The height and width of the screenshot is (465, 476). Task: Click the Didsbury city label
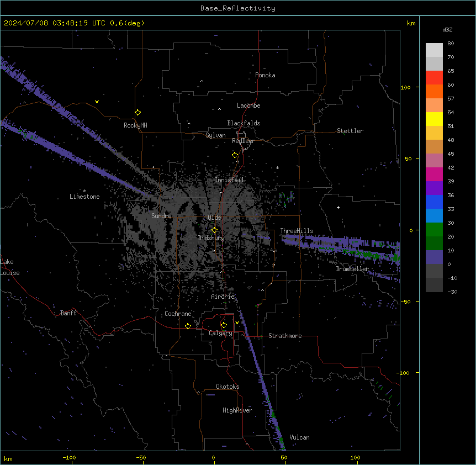[211, 238]
